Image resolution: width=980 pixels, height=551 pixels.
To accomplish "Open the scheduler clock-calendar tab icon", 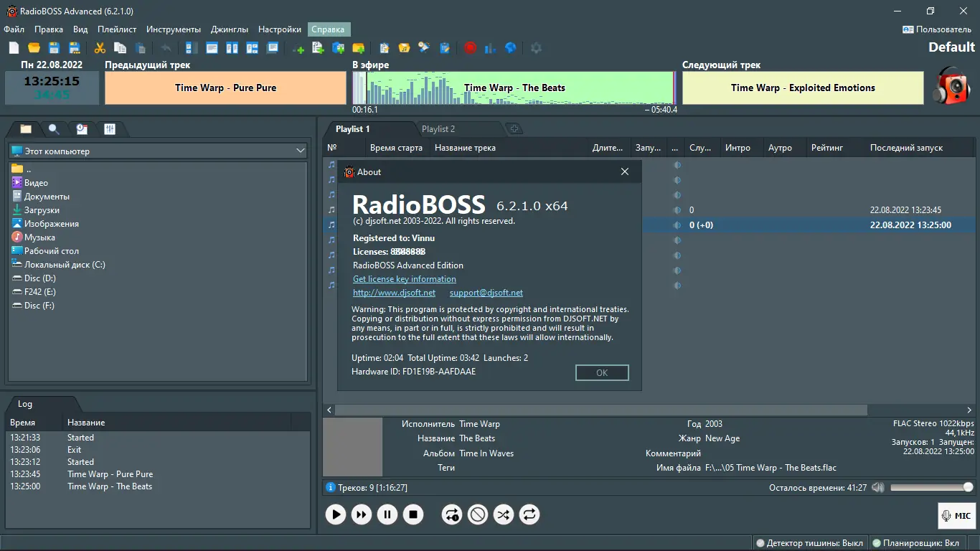I will point(82,129).
